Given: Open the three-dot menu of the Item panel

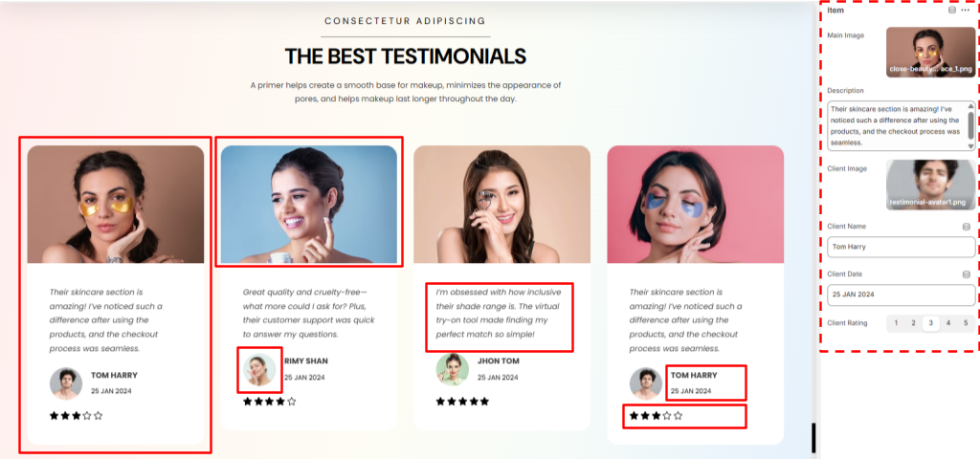Looking at the screenshot, I should tap(965, 10).
